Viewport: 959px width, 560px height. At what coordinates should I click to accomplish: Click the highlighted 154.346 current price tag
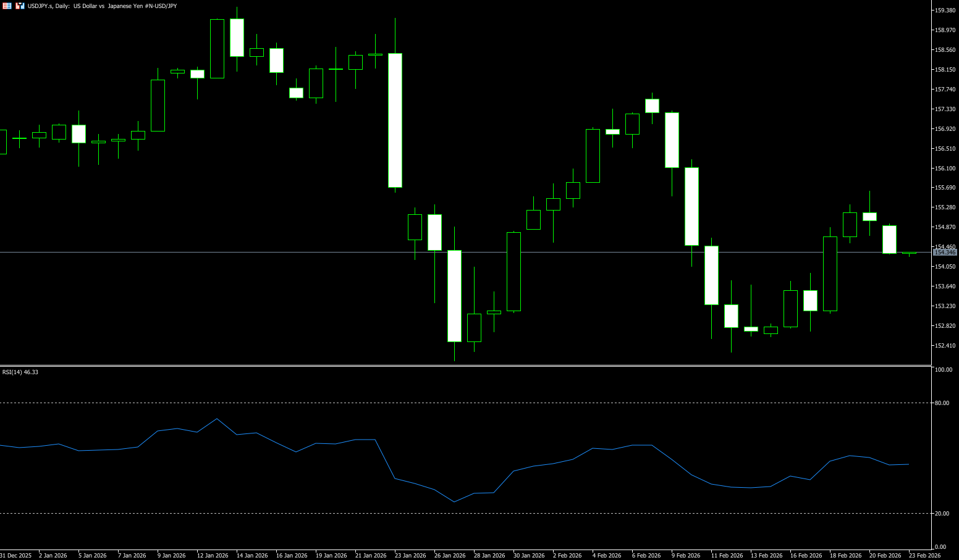944,253
